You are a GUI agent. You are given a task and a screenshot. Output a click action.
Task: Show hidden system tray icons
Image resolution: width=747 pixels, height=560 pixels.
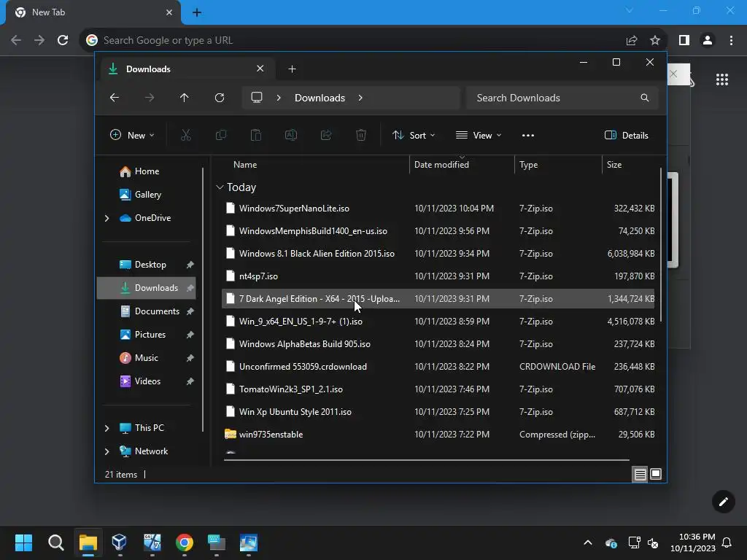point(588,542)
